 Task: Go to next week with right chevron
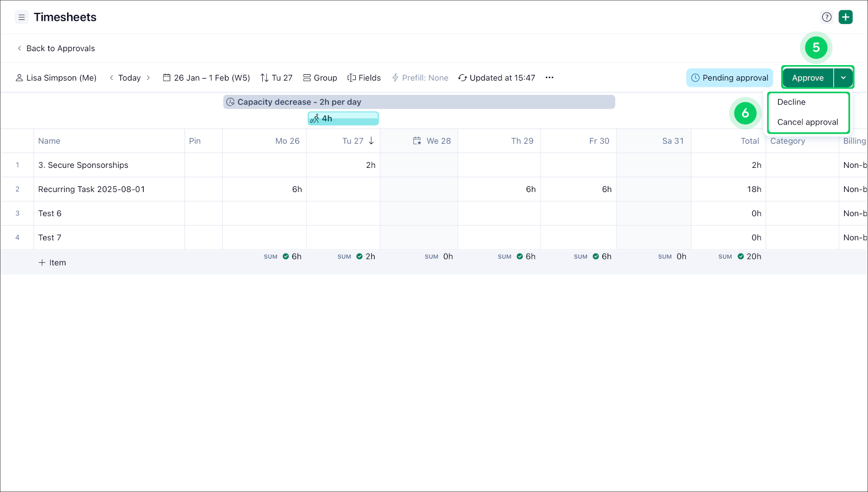(148, 78)
